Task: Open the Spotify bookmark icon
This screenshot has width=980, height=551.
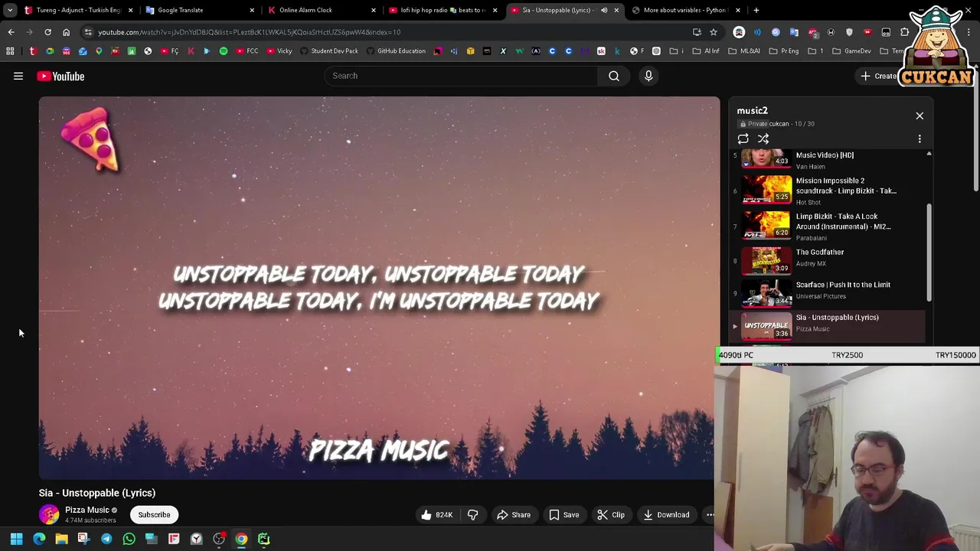Action: pos(224,51)
